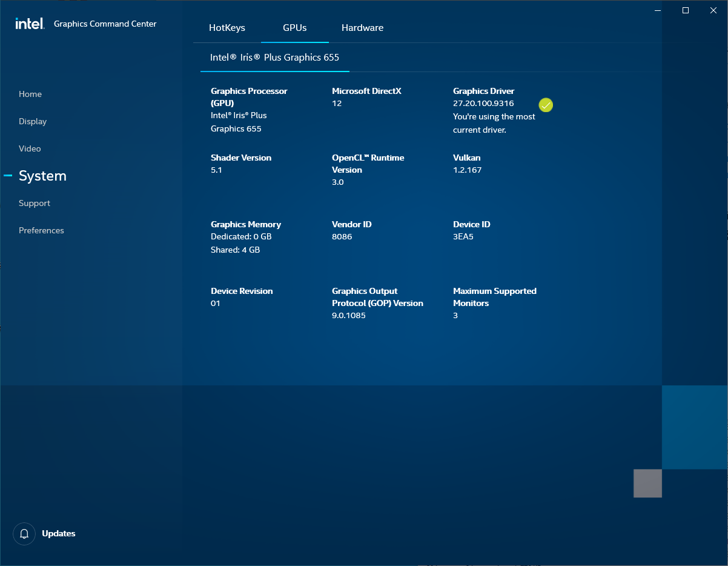728x566 pixels.
Task: Click the driver version 27.20.100.9316
Action: [483, 104]
